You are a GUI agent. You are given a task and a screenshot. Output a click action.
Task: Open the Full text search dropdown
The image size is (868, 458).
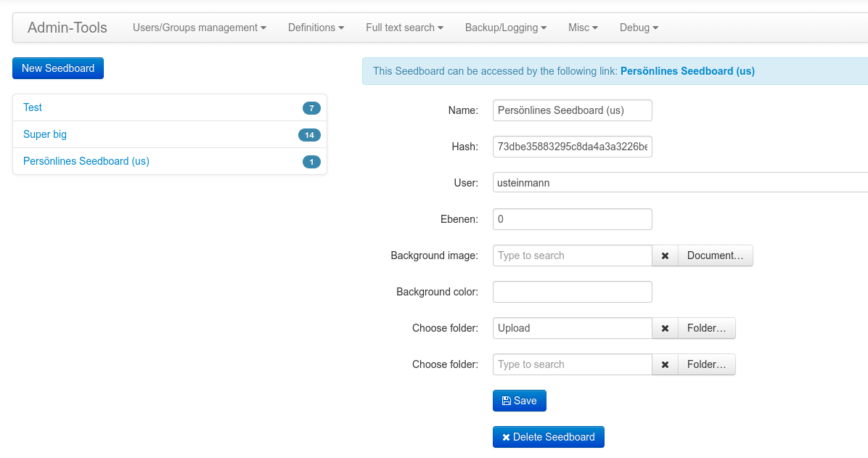click(404, 28)
